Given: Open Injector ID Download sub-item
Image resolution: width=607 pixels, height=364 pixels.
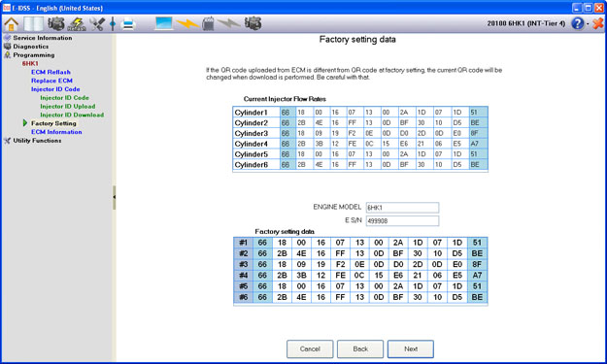Looking at the screenshot, I should 72,115.
